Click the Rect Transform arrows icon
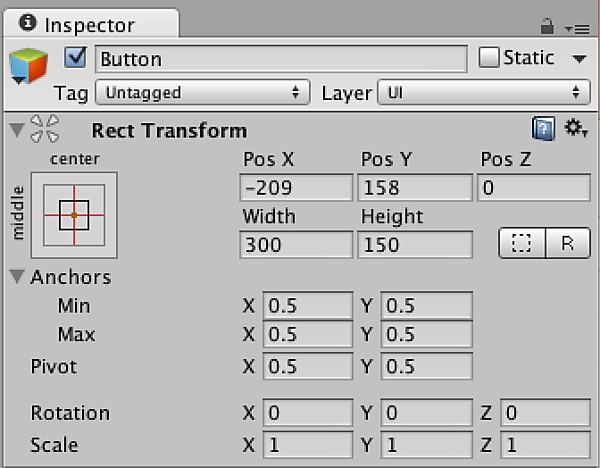 (44, 129)
